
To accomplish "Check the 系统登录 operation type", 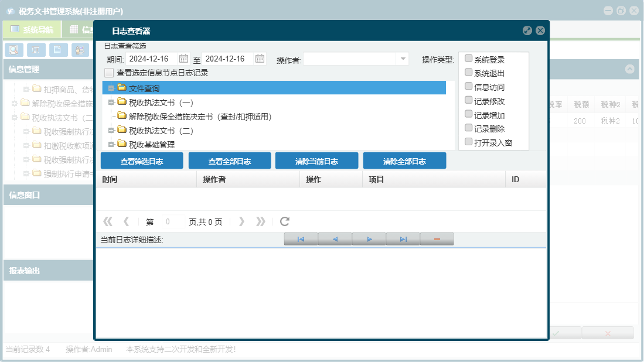I will point(468,58).
